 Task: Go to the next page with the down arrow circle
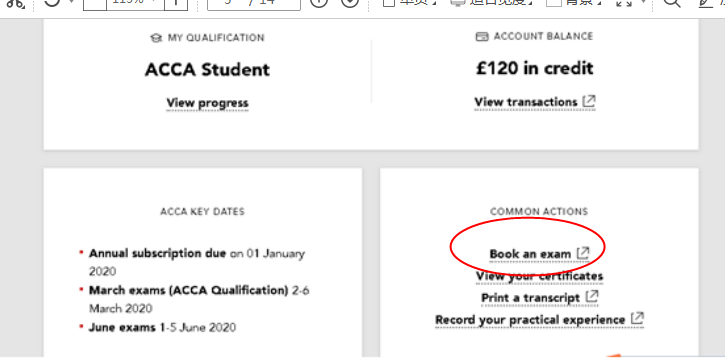[350, 3]
